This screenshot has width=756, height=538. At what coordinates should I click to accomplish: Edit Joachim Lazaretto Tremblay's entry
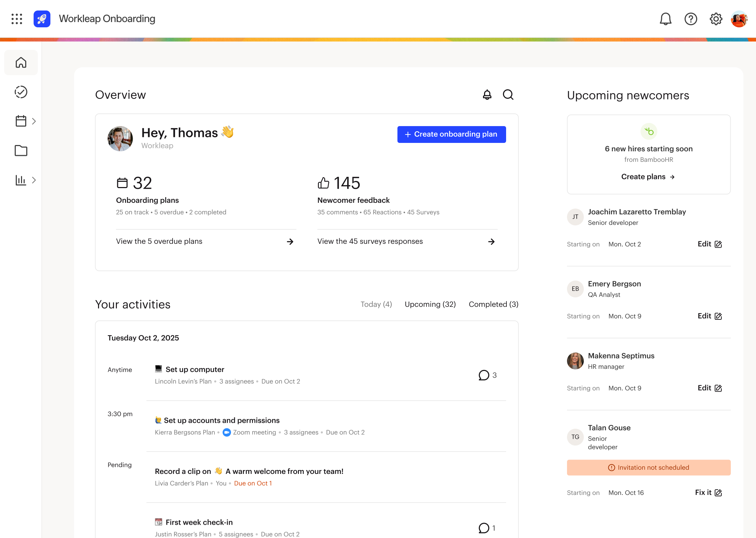pyautogui.click(x=709, y=244)
